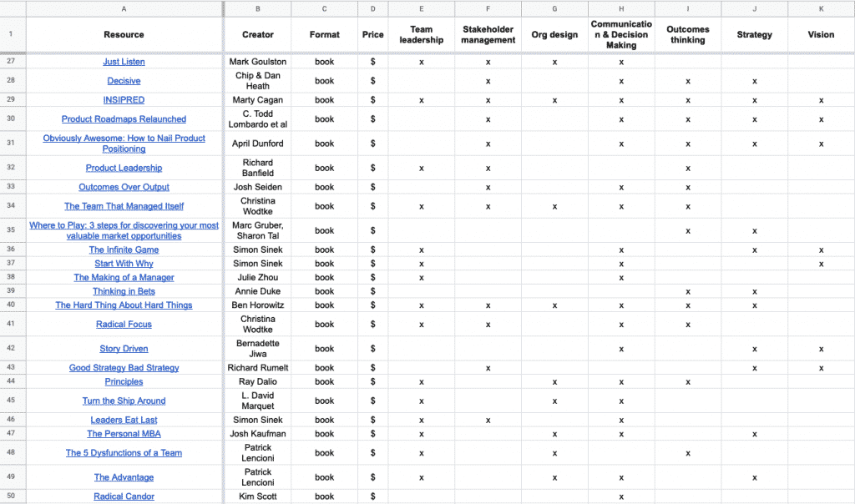This screenshot has height=504, width=855.
Task: Click the Resource header cell
Action: (124, 34)
